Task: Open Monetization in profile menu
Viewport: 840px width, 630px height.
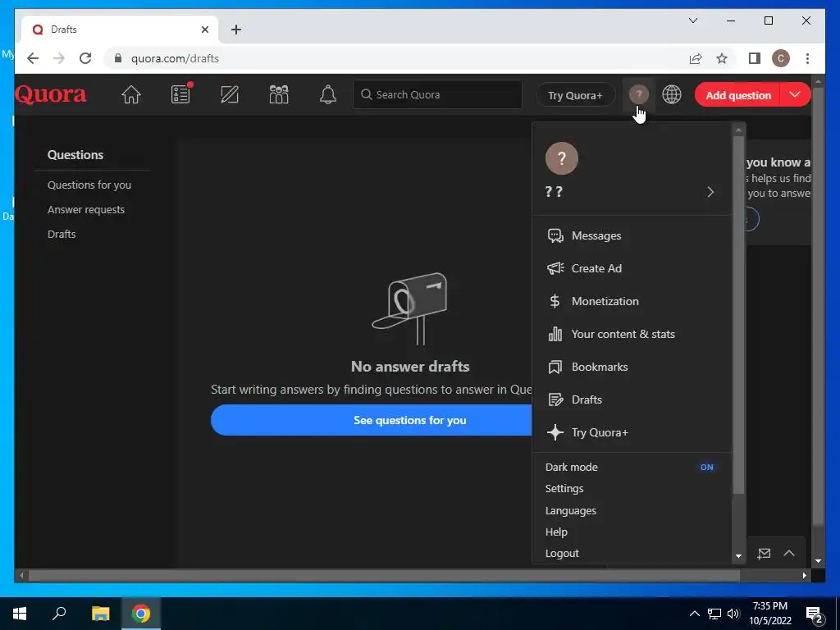Action: coord(632,301)
